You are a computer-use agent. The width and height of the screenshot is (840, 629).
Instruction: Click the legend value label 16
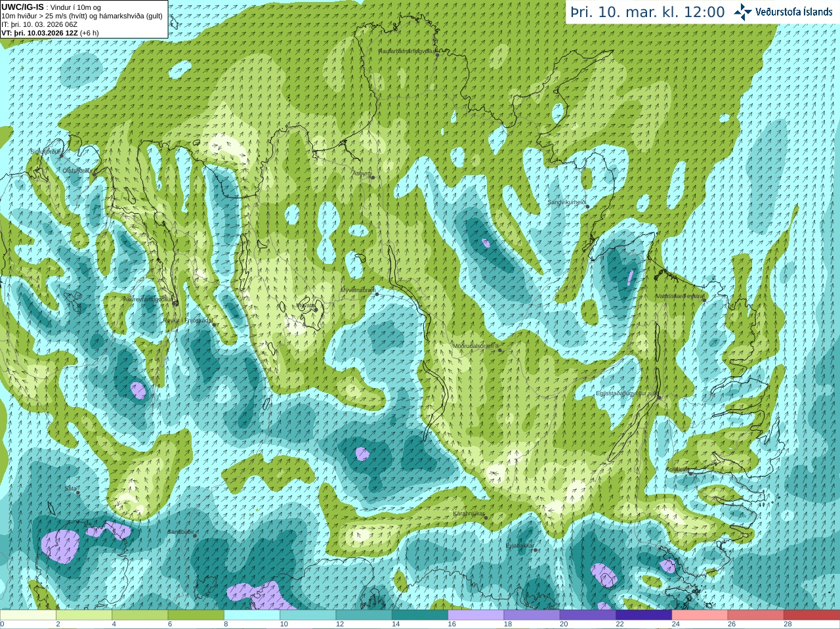[x=452, y=624]
